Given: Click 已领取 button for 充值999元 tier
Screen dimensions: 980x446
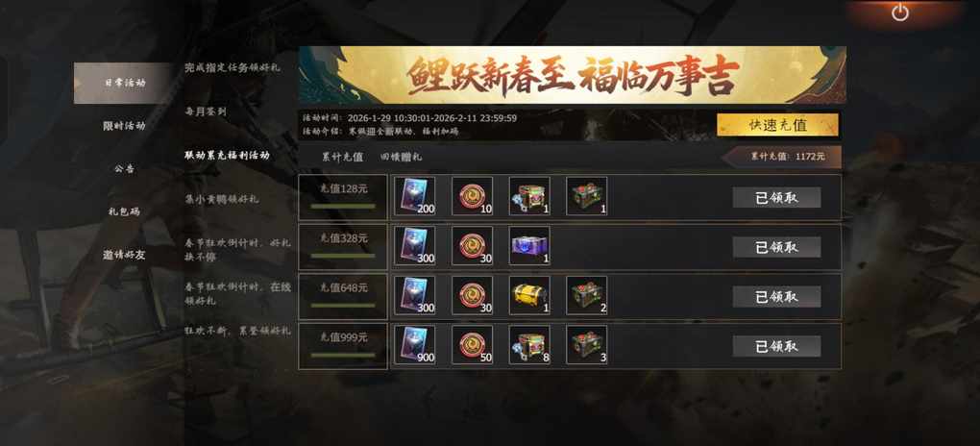Looking at the screenshot, I should (776, 346).
